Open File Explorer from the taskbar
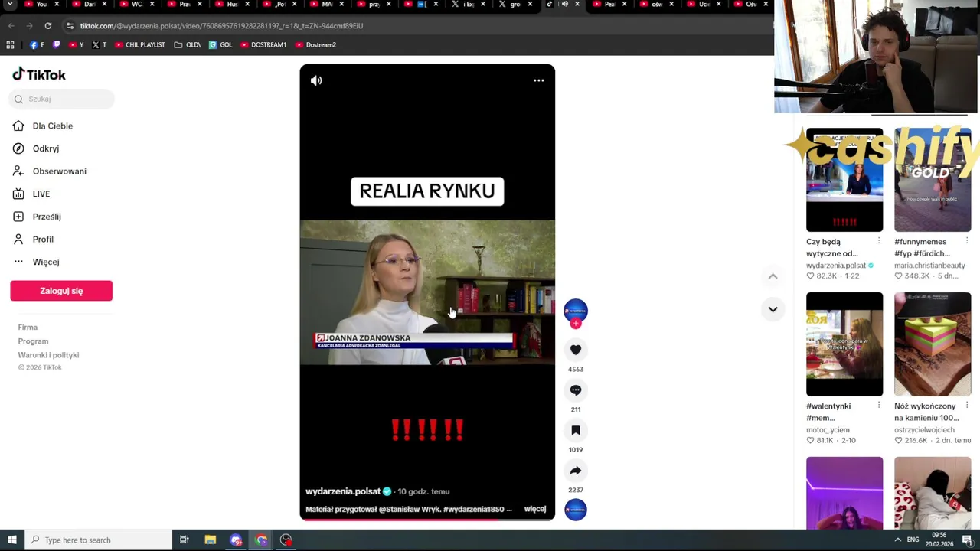The height and width of the screenshot is (551, 980). point(211,540)
